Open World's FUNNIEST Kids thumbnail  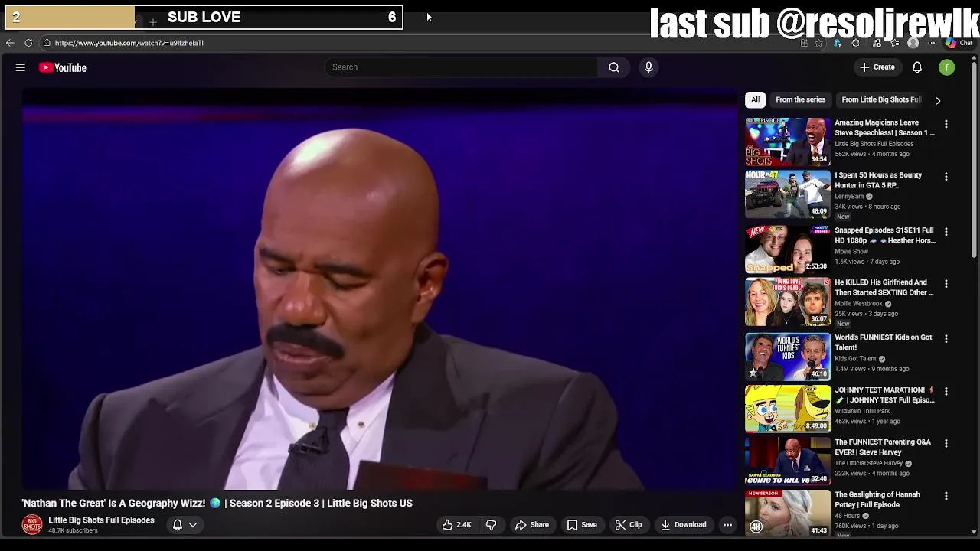tap(788, 356)
